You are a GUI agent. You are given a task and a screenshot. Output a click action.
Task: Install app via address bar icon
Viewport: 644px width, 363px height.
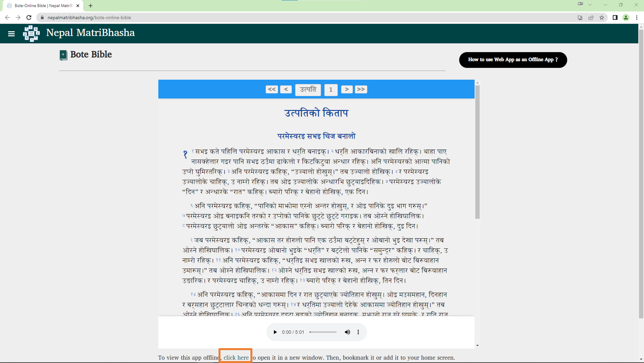point(580,18)
